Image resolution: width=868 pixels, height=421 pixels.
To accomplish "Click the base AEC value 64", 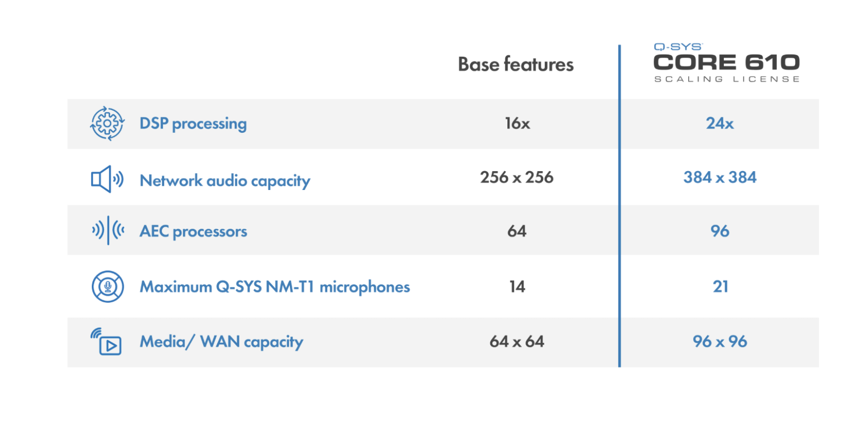I will click(x=517, y=232).
